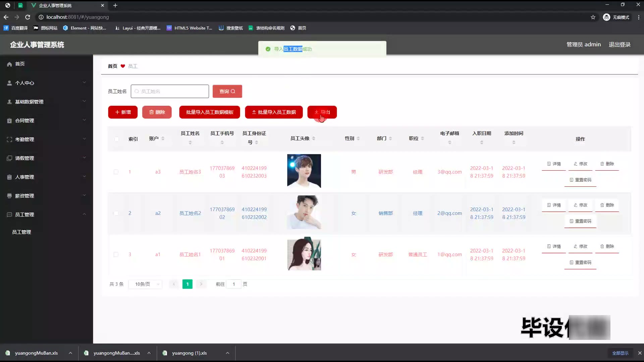Click the home icon in the sidebar
Viewport: 644px width, 362px height.
pyautogui.click(x=9, y=64)
